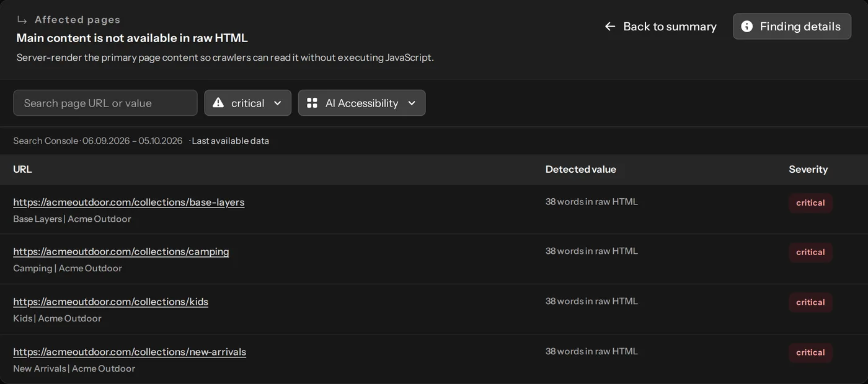868x384 pixels.
Task: Select the 38 words value in new-arrivals row
Action: click(591, 351)
